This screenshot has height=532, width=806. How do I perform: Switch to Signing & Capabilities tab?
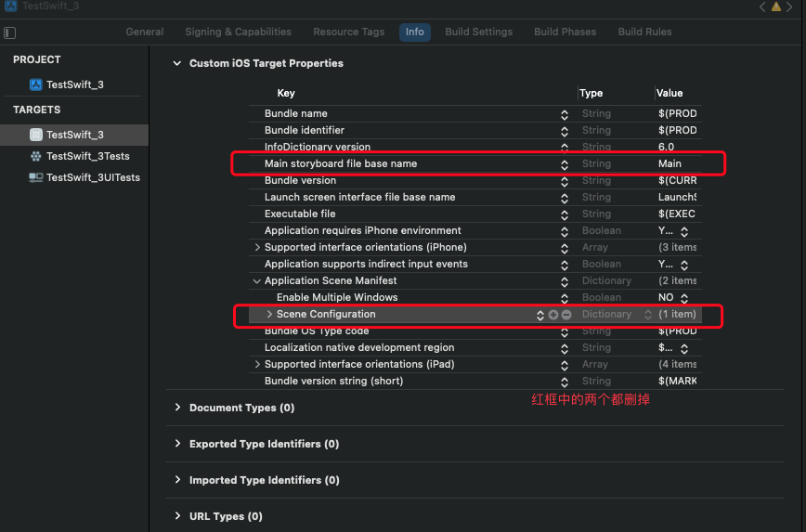coord(238,32)
